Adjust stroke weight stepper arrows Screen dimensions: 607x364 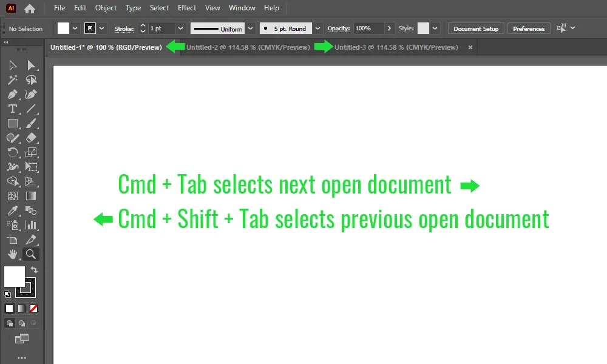pyautogui.click(x=143, y=29)
